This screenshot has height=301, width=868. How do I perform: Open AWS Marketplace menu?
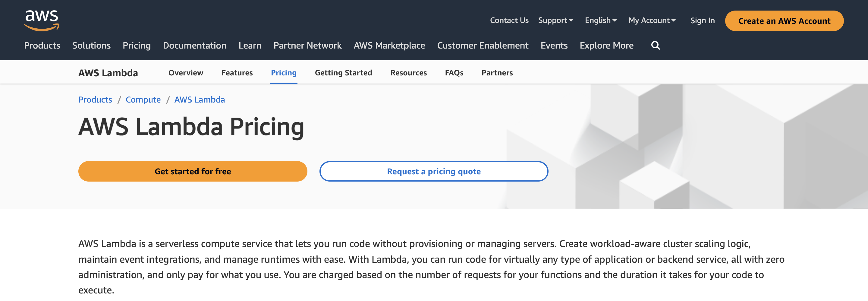[389, 46]
